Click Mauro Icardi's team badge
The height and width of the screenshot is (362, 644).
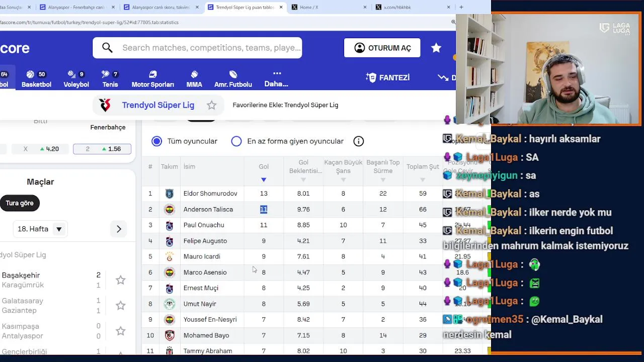(170, 256)
